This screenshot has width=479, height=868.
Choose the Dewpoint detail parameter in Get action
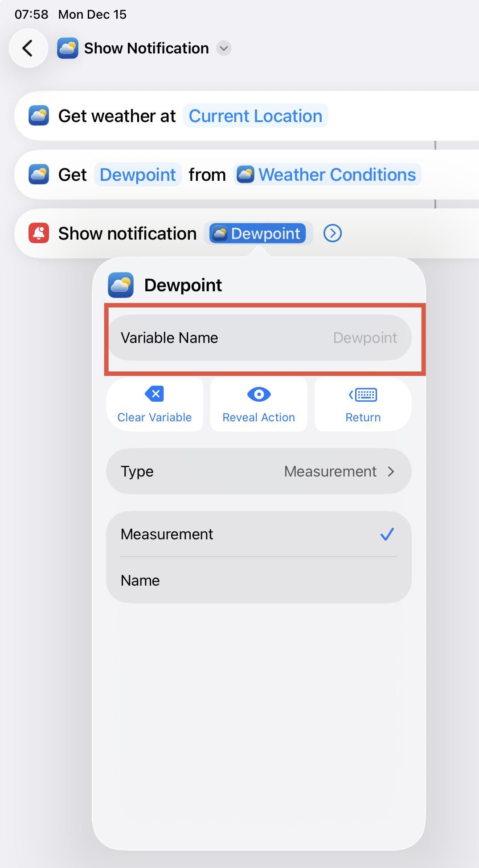click(x=138, y=175)
